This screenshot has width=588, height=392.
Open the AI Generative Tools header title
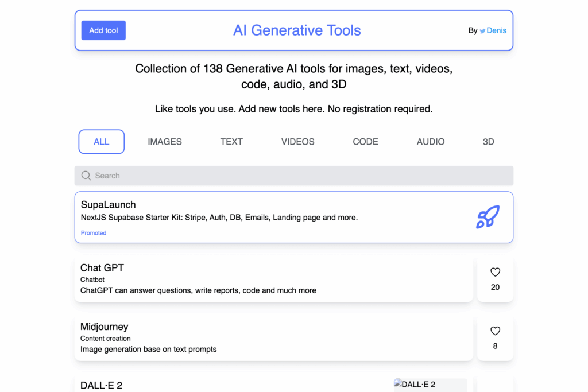(297, 30)
